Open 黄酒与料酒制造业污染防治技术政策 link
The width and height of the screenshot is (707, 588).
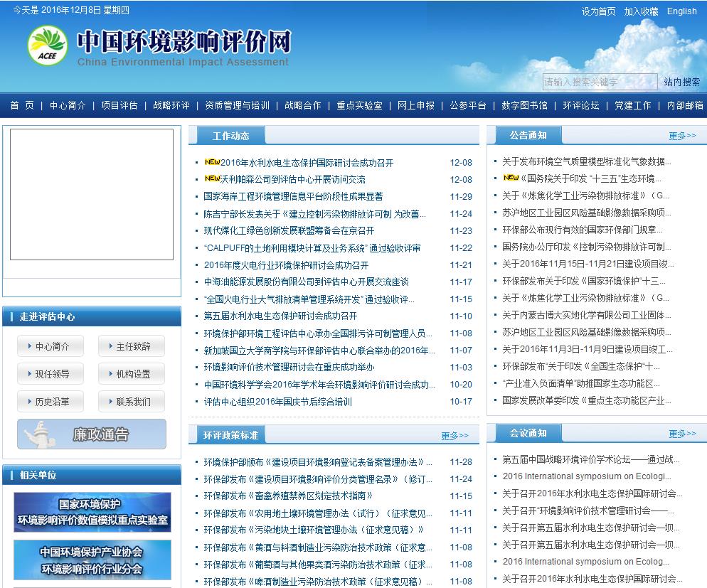[x=318, y=547]
